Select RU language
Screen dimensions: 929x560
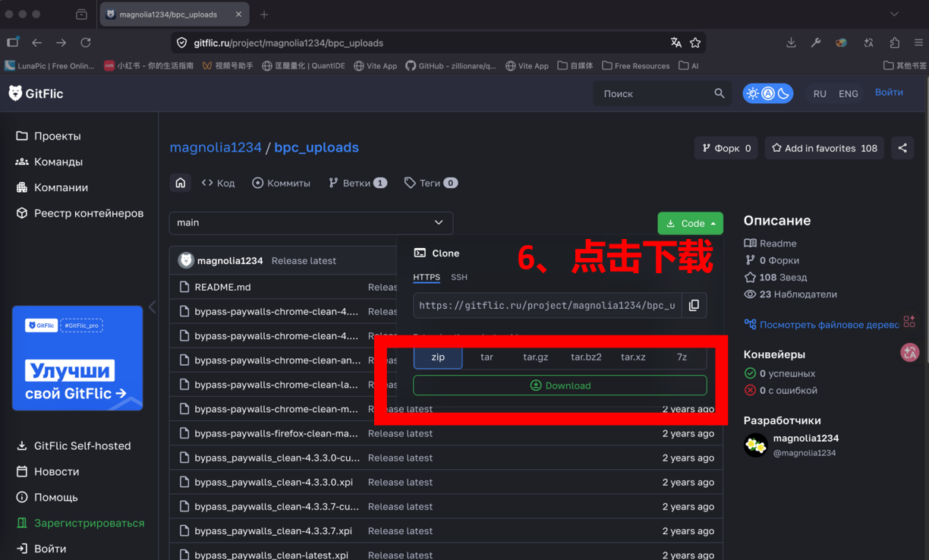click(x=820, y=94)
